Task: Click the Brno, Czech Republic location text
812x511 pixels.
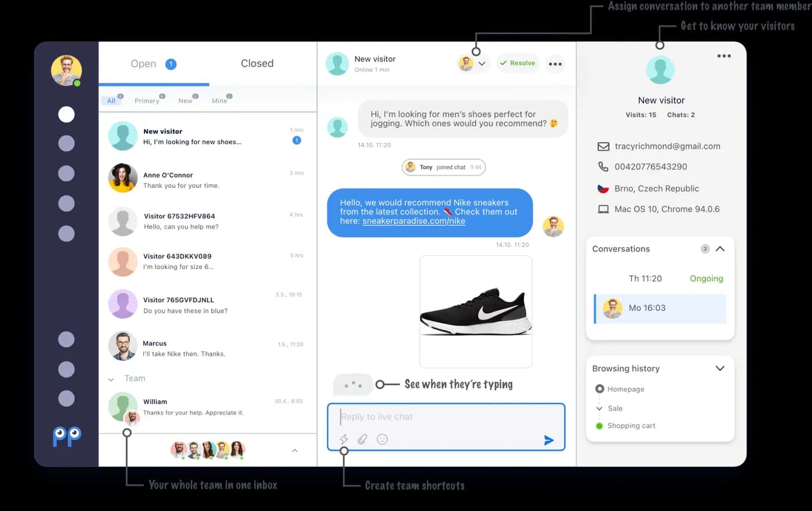Action: point(657,189)
